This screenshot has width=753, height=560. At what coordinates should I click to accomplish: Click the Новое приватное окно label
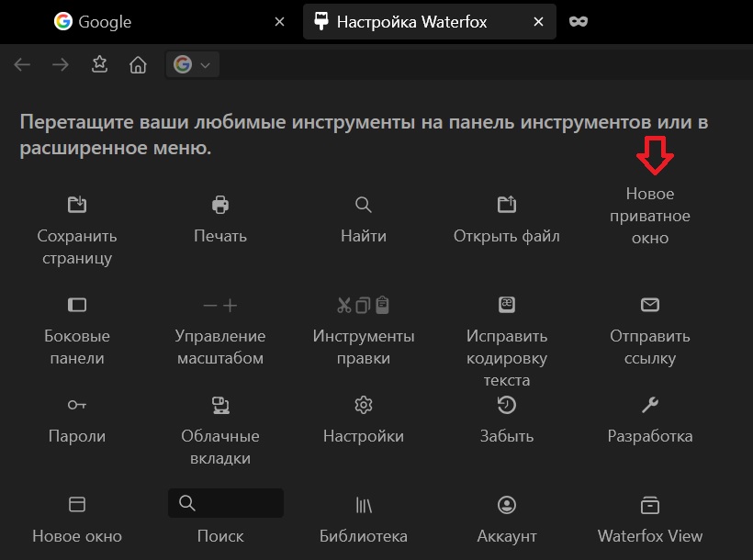[650, 216]
